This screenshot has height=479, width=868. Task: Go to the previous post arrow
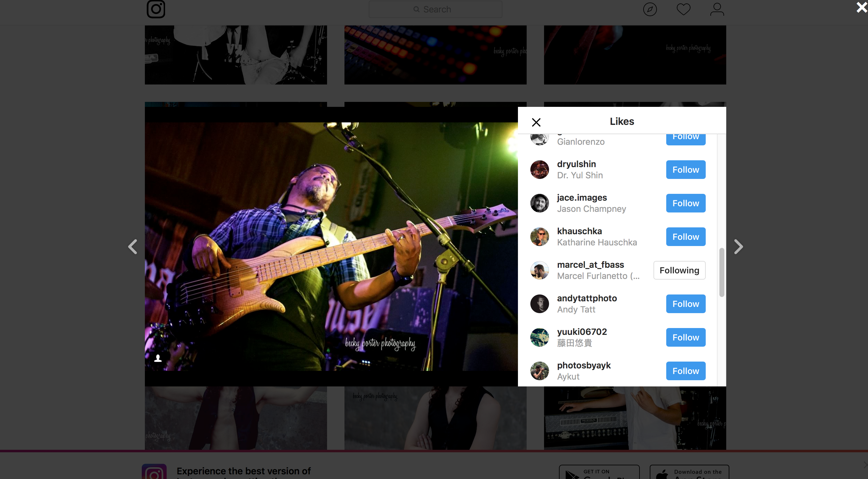pos(133,247)
